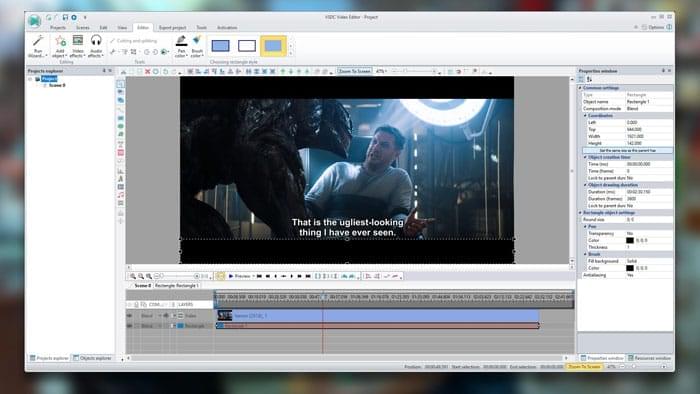Viewport: 700px width, 394px height.
Task: Switch to the Projects ribbon tab
Action: 58,28
